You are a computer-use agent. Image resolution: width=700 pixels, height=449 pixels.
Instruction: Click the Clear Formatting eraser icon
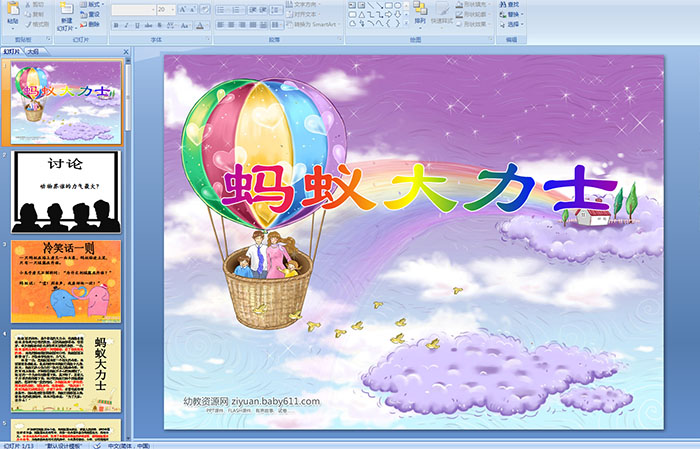click(x=205, y=9)
